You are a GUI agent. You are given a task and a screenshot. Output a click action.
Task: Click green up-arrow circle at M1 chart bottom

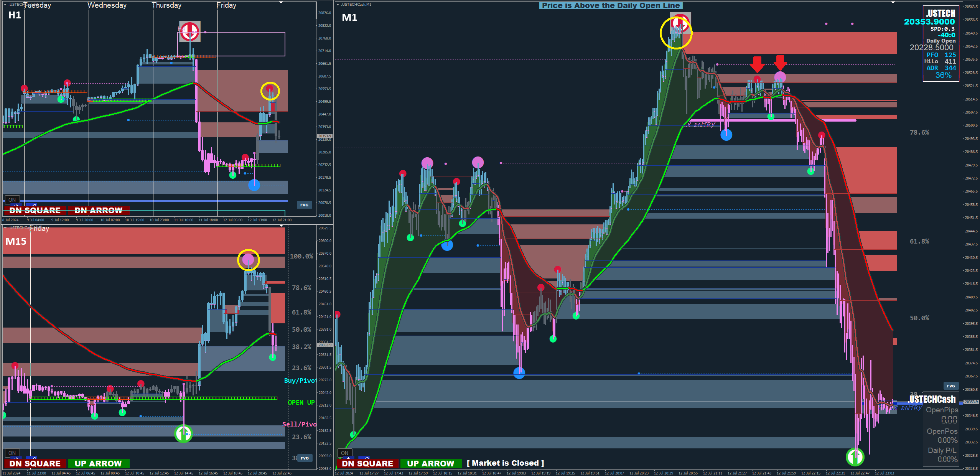pos(855,456)
